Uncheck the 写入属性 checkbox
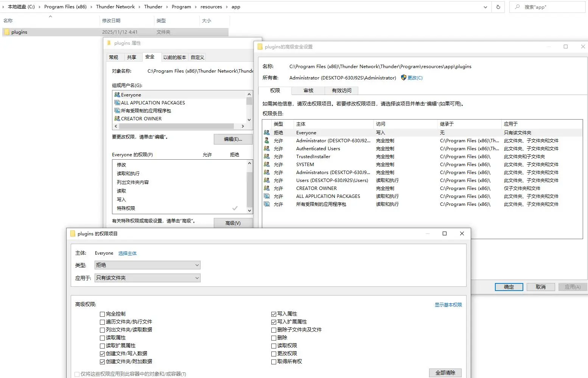This screenshot has height=378, width=588. (274, 314)
